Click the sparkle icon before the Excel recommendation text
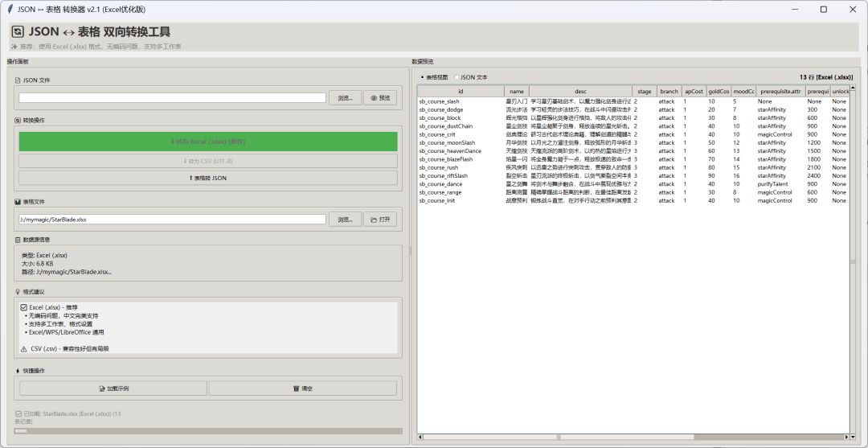Screen dimensions: 868x448 14,47
